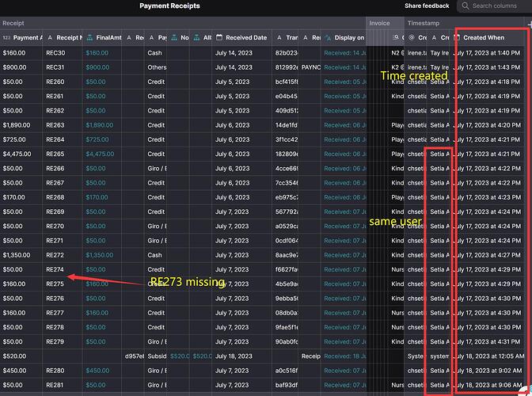This screenshot has height=396, width=532.
Task: Click the $1,890.00 cell in FinalAmt column
Action: pyautogui.click(x=102, y=125)
